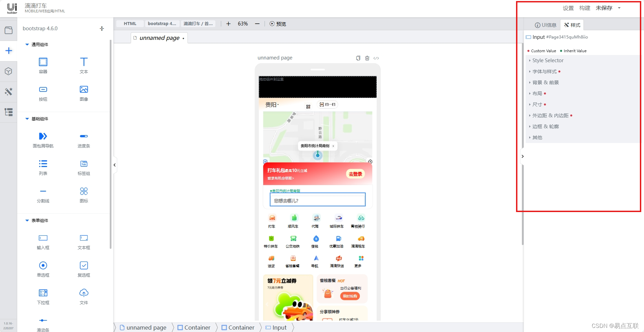
Task: Click the 预览 preview button
Action: [x=278, y=24]
